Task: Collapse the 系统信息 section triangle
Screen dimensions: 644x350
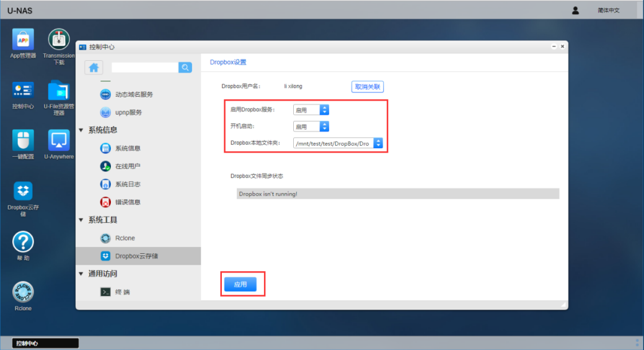Action: point(81,130)
